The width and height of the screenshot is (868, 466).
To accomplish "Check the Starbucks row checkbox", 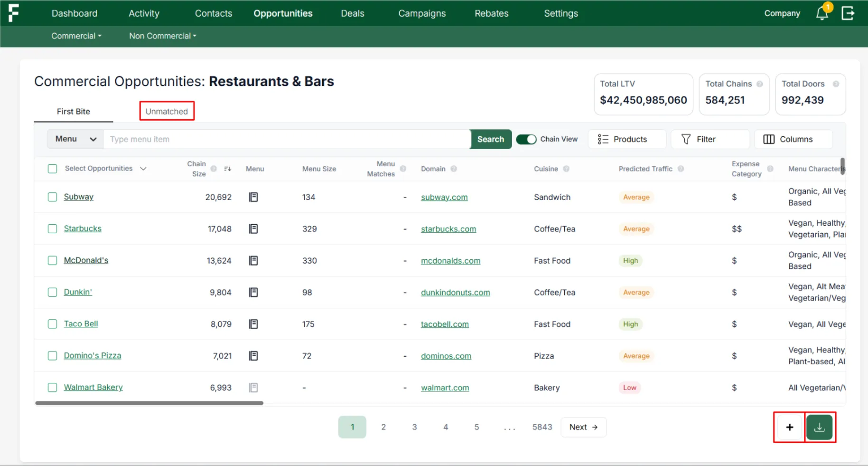I will [53, 229].
